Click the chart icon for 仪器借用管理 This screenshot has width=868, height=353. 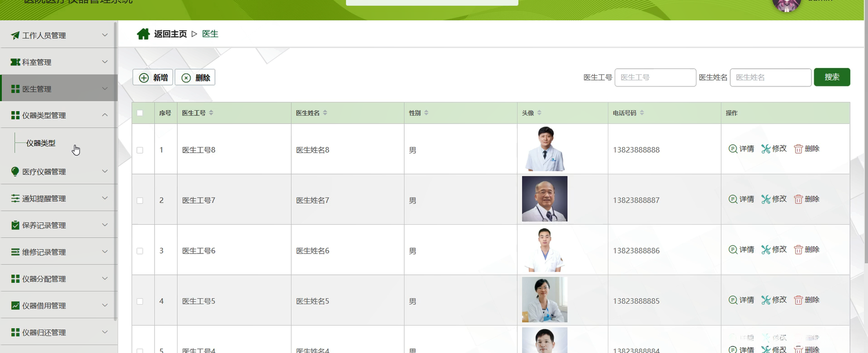(15, 306)
